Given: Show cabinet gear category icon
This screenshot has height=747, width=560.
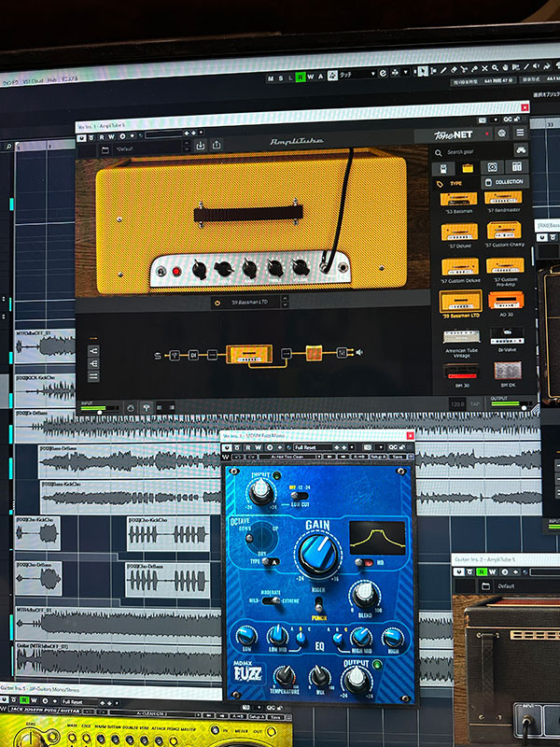Looking at the screenshot, I should 492,167.
